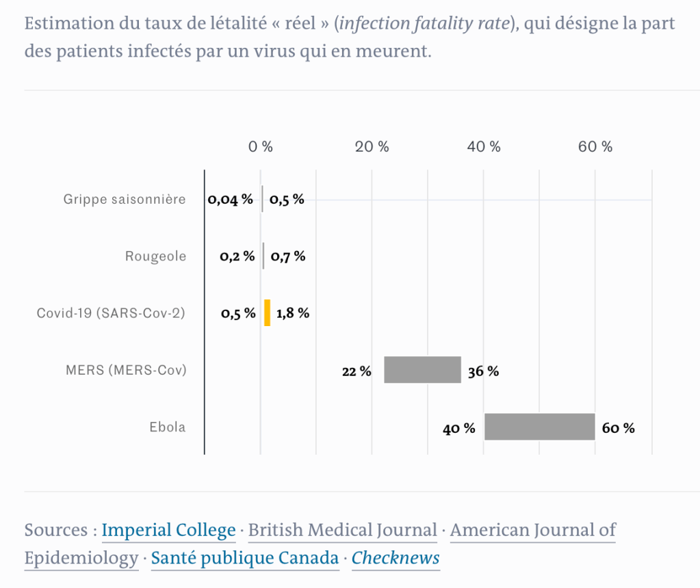
Task: Open the Checknews source link
Action: pyautogui.click(x=396, y=558)
